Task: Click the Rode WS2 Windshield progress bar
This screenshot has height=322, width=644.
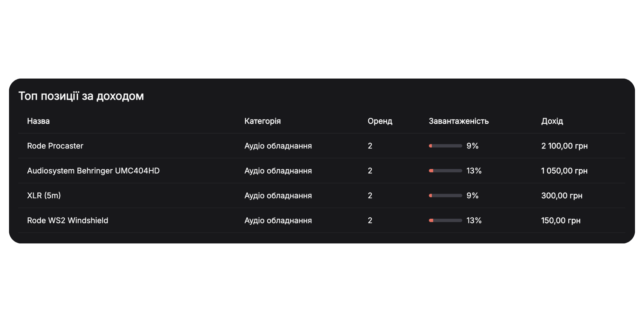Action: click(445, 220)
